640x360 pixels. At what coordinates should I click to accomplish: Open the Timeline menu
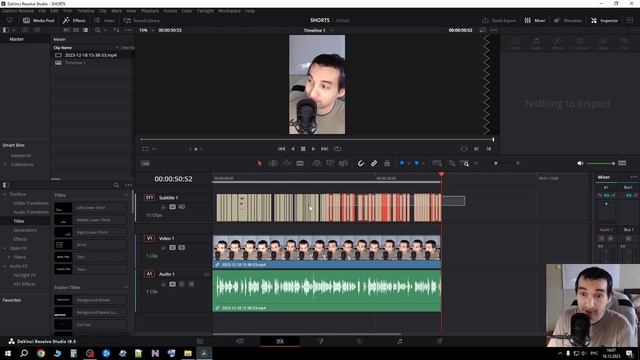[x=85, y=11]
